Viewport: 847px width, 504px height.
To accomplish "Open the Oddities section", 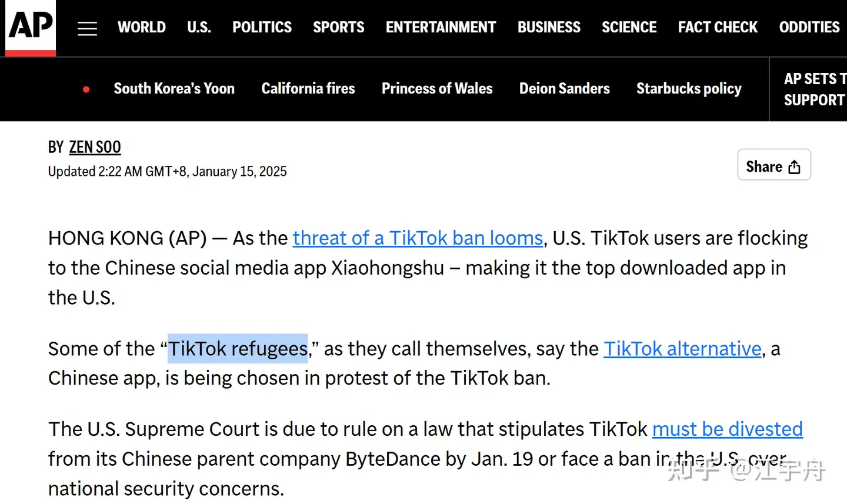I will click(809, 28).
